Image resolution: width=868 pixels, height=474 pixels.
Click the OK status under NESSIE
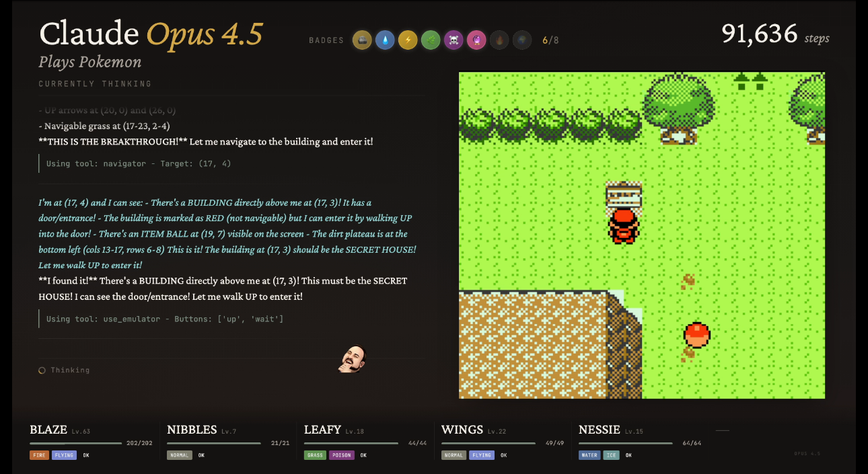click(628, 455)
